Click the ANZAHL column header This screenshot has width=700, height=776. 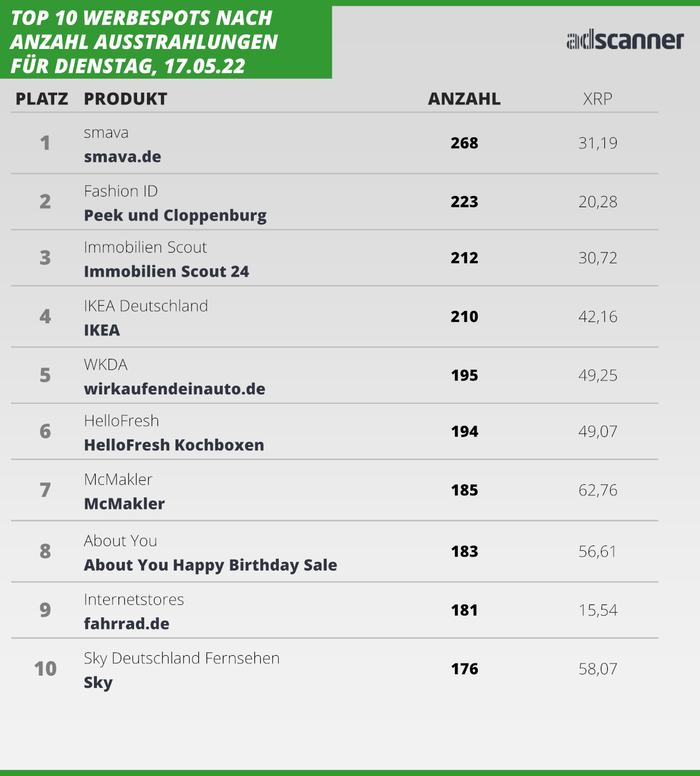click(x=464, y=99)
